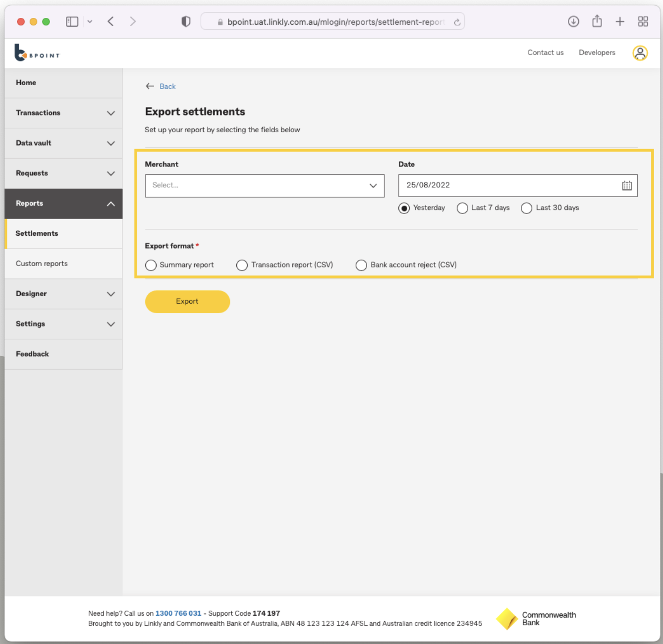Select the Last 7 days radio button
The width and height of the screenshot is (663, 644).
[x=462, y=208]
